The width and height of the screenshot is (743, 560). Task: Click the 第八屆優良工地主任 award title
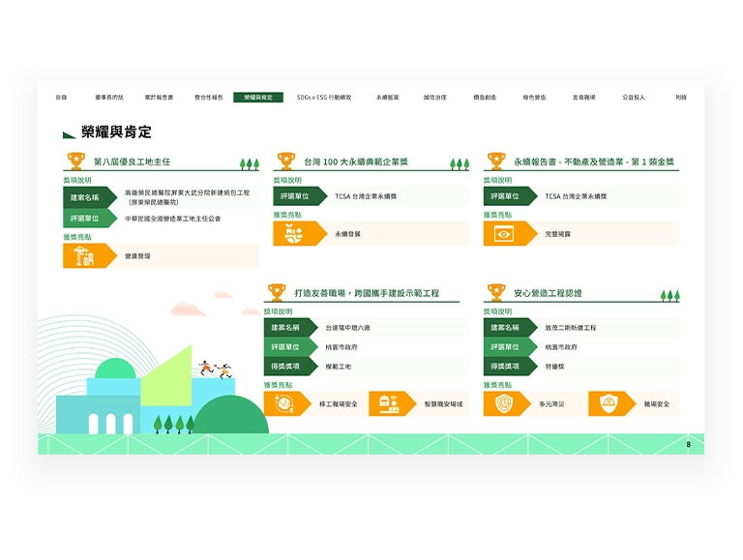pos(132,162)
